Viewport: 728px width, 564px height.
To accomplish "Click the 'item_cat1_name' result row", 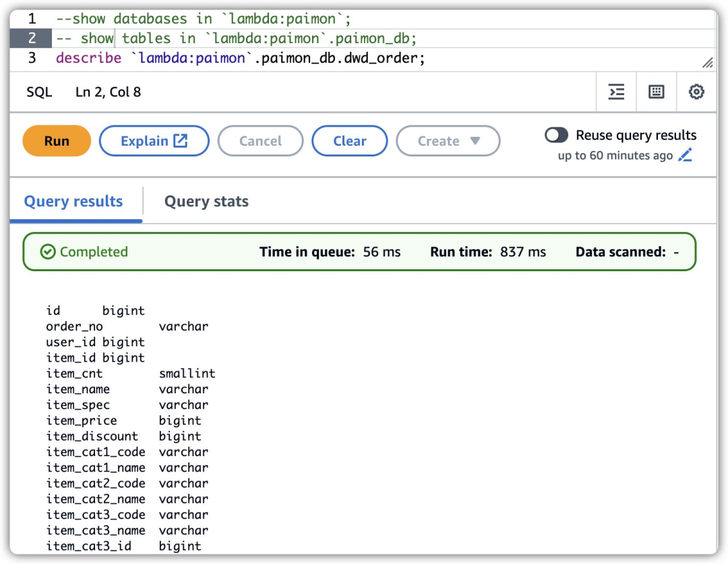I will point(127,468).
